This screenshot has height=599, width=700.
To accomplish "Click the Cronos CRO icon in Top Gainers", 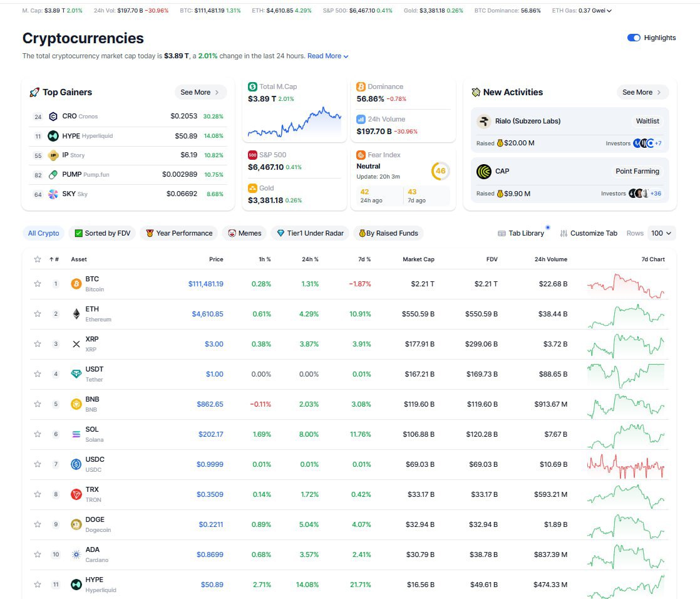I will [x=53, y=116].
